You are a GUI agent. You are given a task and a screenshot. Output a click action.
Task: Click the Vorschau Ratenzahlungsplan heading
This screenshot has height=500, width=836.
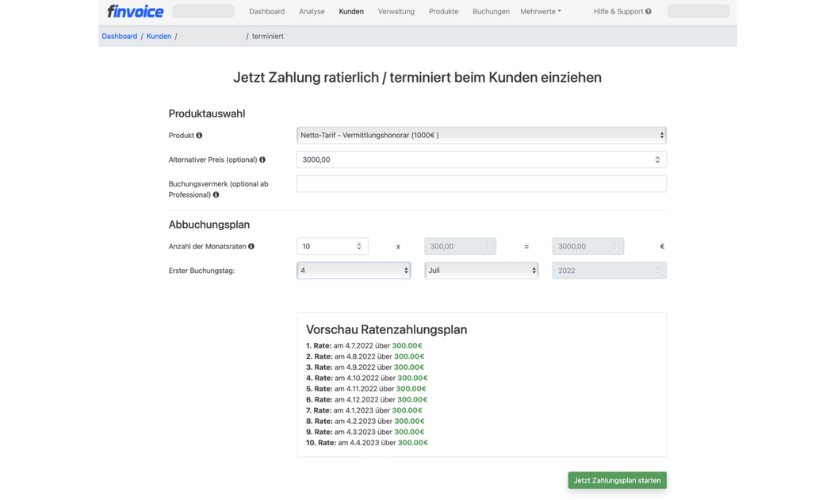click(387, 329)
